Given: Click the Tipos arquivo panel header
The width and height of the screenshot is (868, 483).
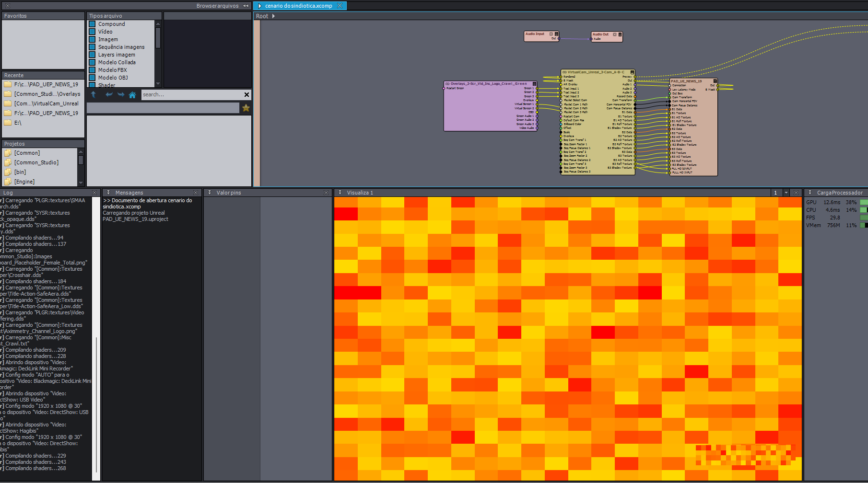Looking at the screenshot, I should 124,16.
